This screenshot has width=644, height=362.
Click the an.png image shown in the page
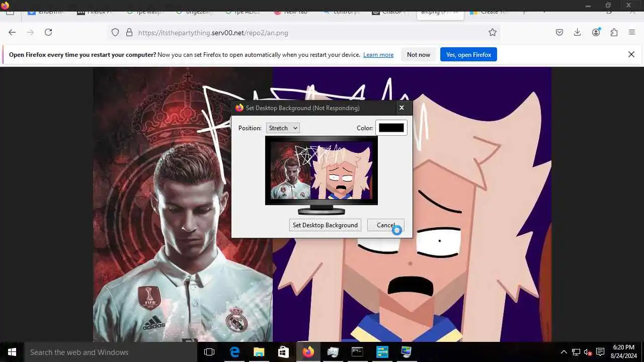[x=322, y=204]
